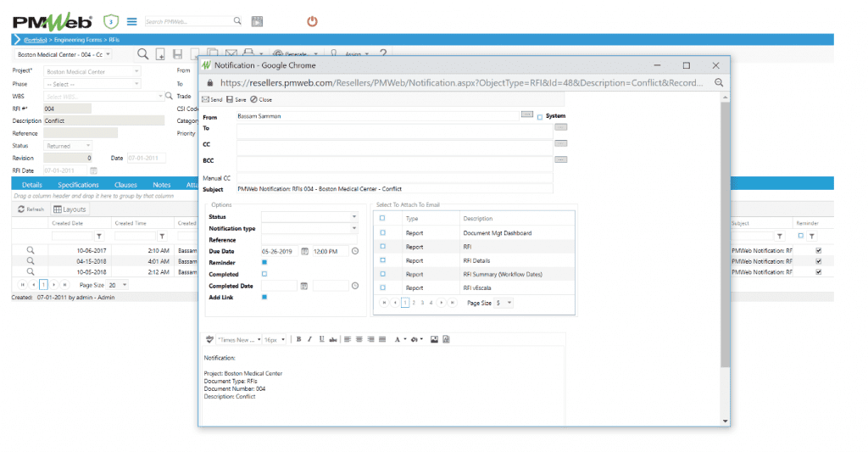Open the PMWeb hamburger menu
Viewport: 868px width, 452px height.
(131, 21)
